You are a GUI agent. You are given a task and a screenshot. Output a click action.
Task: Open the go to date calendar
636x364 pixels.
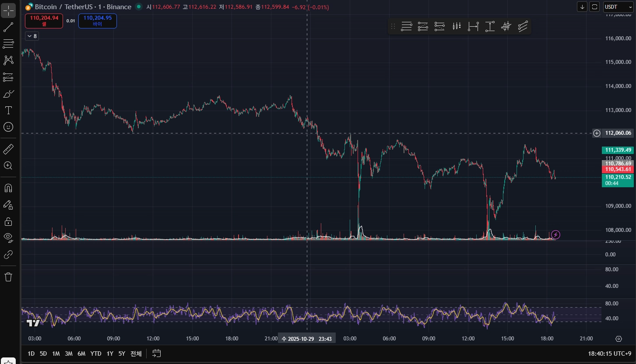(x=157, y=353)
